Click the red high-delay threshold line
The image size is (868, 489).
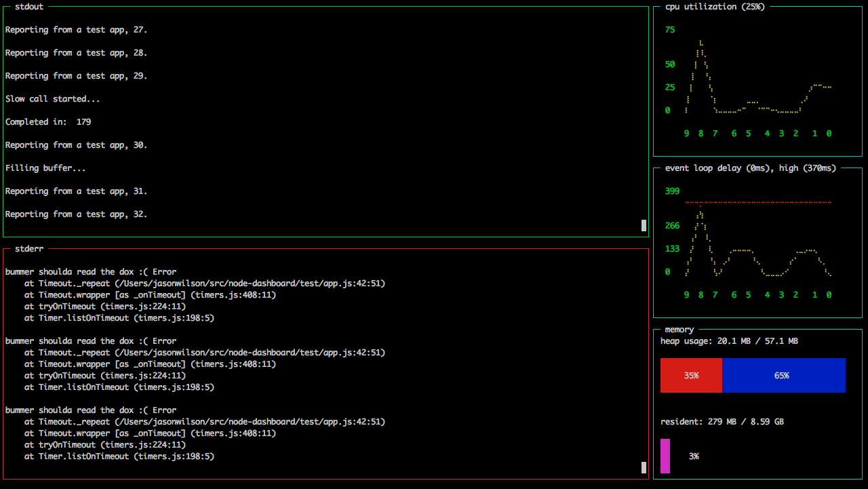(x=758, y=202)
